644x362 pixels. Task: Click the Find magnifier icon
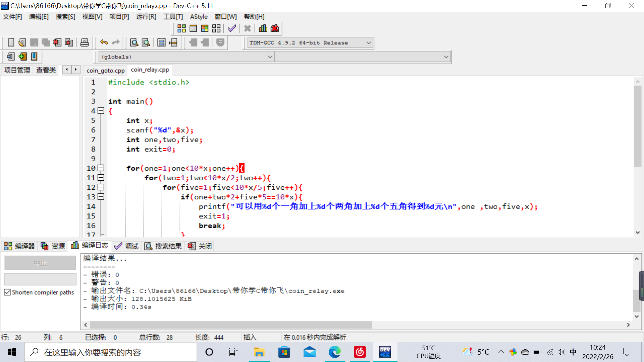coord(134,43)
